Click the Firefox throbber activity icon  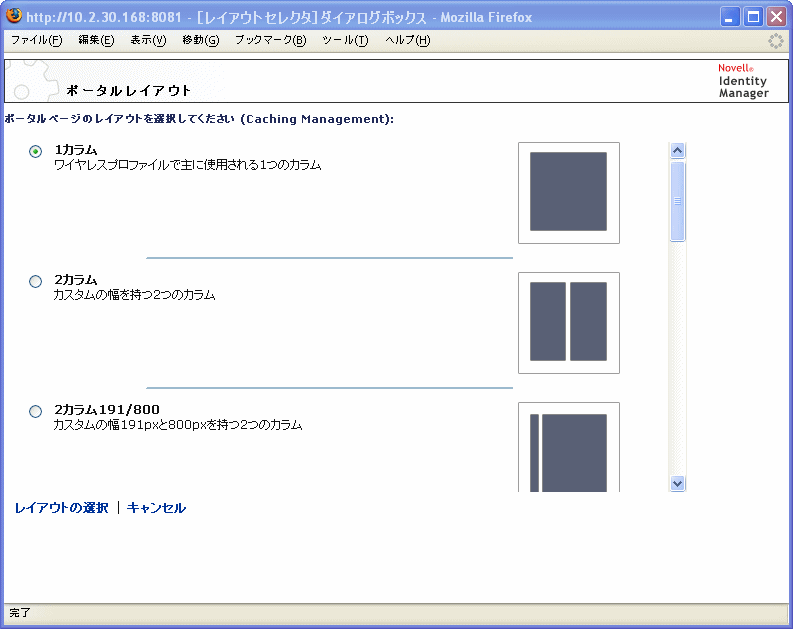pyautogui.click(x=775, y=41)
